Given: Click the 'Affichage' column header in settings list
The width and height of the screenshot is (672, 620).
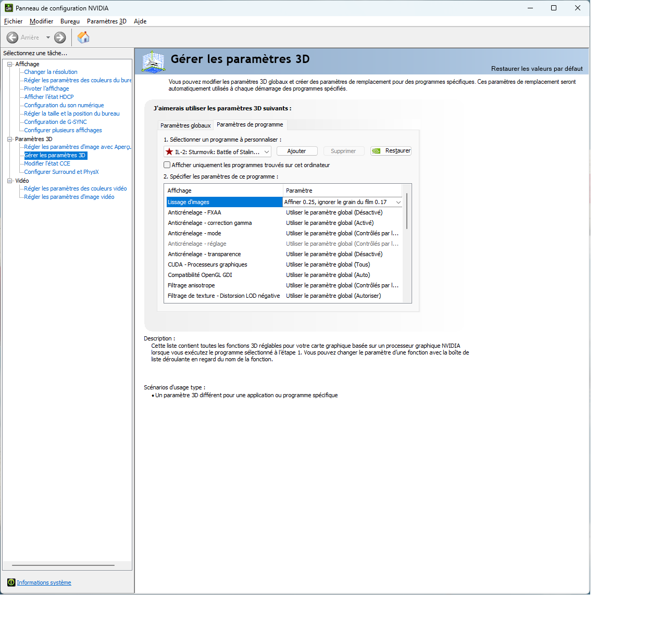Looking at the screenshot, I should pos(223,191).
